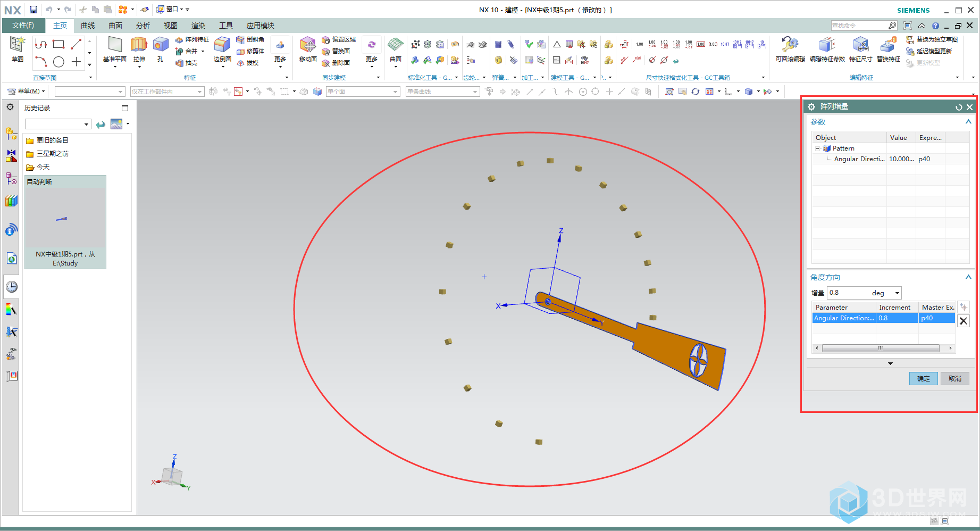Image resolution: width=980 pixels, height=531 pixels.
Task: Select the Angular Direction increment row
Action: pyautogui.click(x=883, y=318)
